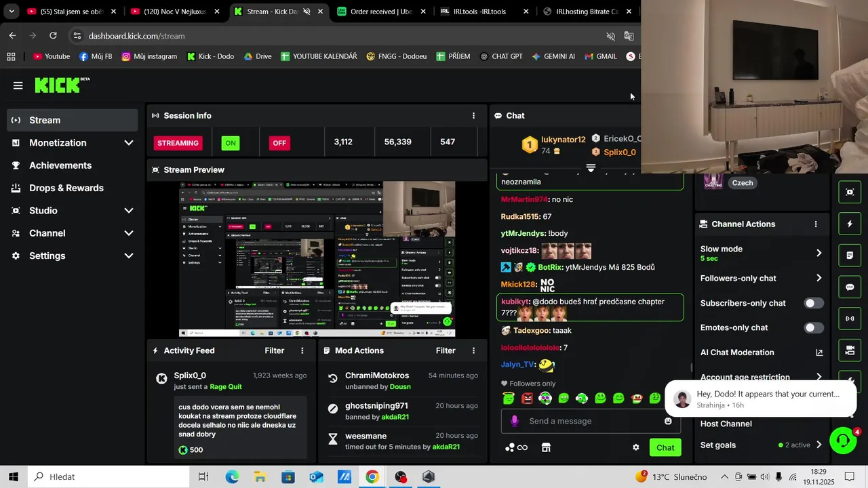This screenshot has height=488, width=868.
Task: Click the speech bubble icon in right sidebar
Action: pyautogui.click(x=850, y=287)
